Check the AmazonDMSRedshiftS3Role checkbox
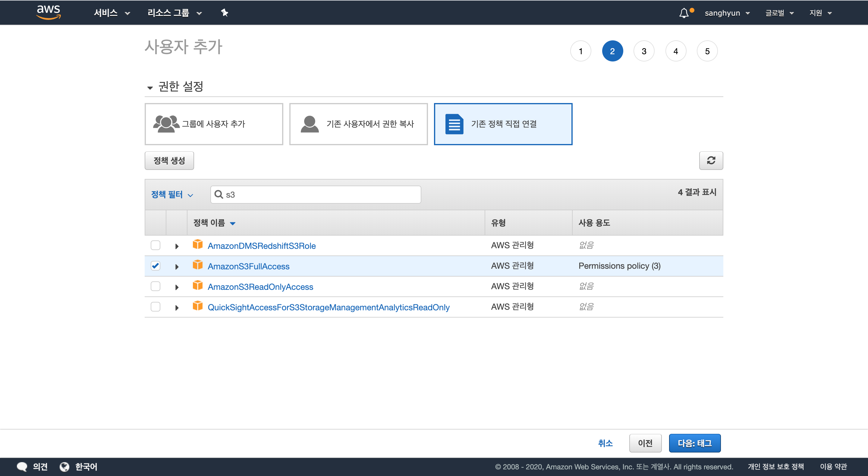This screenshot has height=476, width=868. (x=155, y=245)
